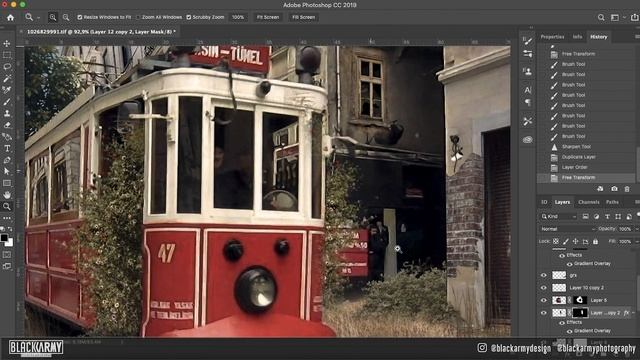Open the Character panel icon

(x=527, y=90)
